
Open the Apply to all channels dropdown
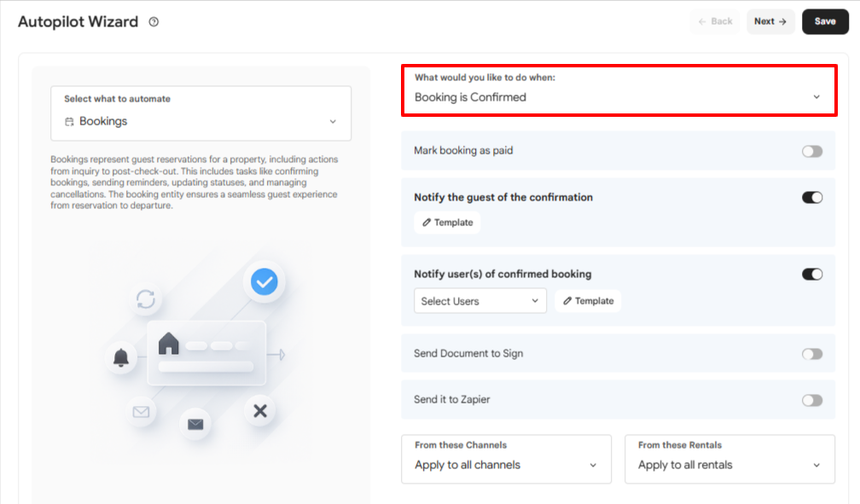pyautogui.click(x=506, y=459)
